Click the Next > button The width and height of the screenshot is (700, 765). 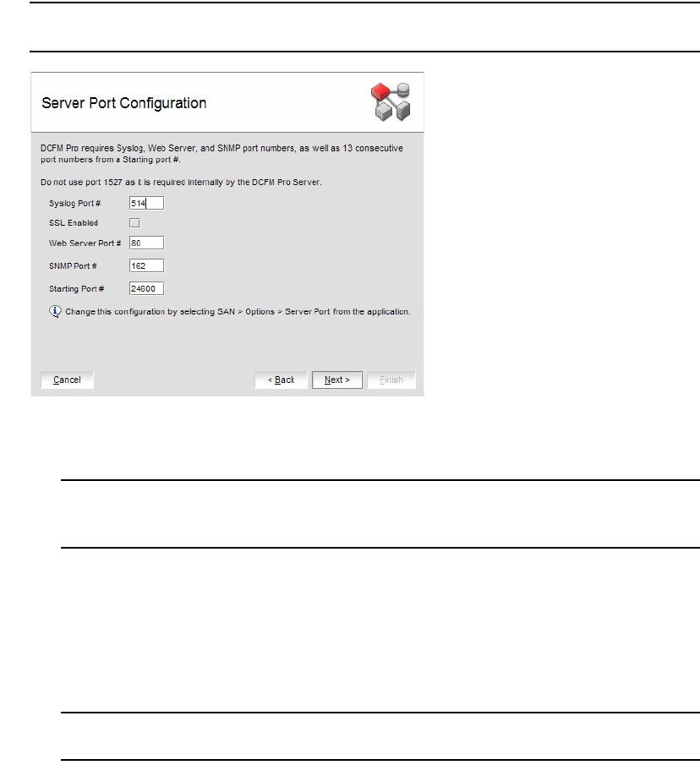[337, 380]
